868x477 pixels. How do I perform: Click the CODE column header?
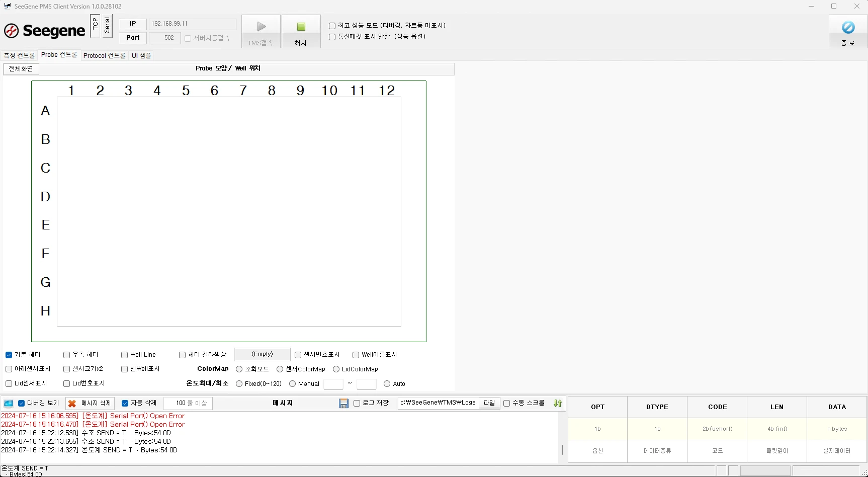tap(717, 407)
